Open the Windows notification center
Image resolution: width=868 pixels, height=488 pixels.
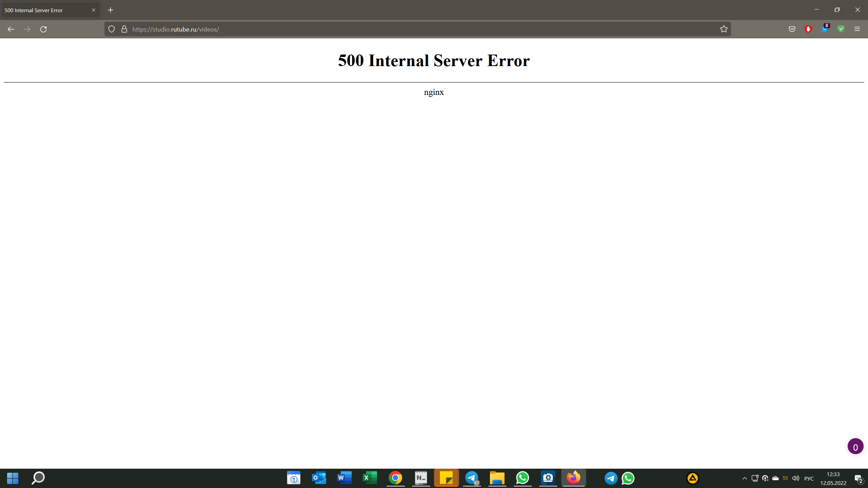(859, 479)
